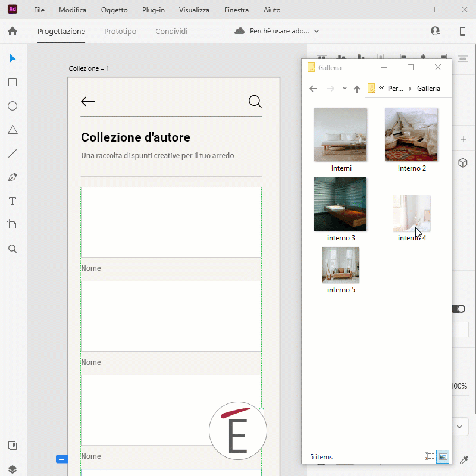Open the Plug-in menu

[x=154, y=10]
